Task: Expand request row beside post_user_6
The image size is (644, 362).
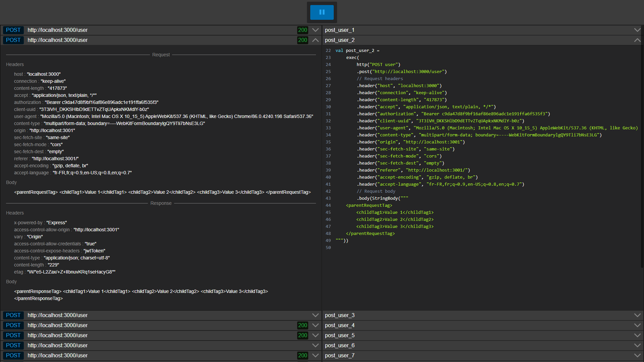Action: pos(315,346)
